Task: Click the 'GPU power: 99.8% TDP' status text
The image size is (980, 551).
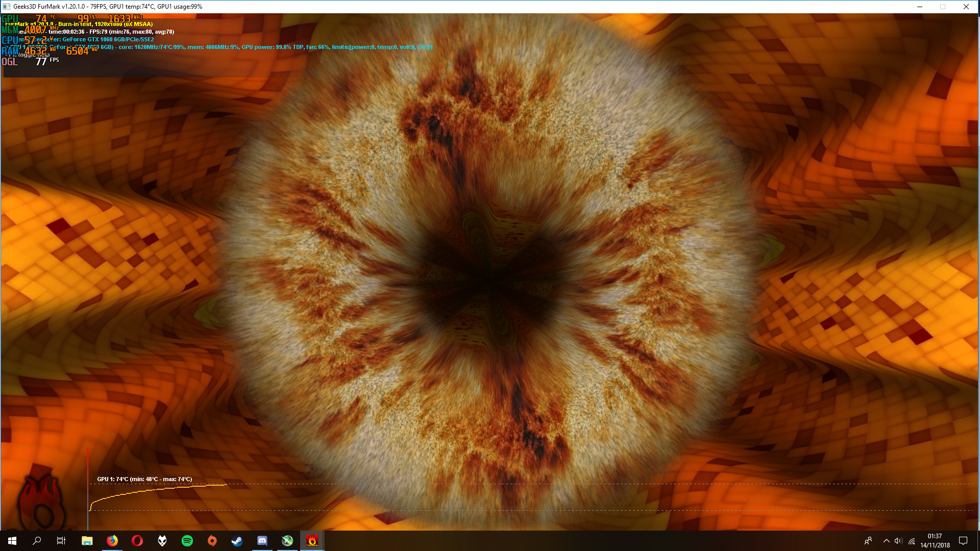Action: click(273, 47)
